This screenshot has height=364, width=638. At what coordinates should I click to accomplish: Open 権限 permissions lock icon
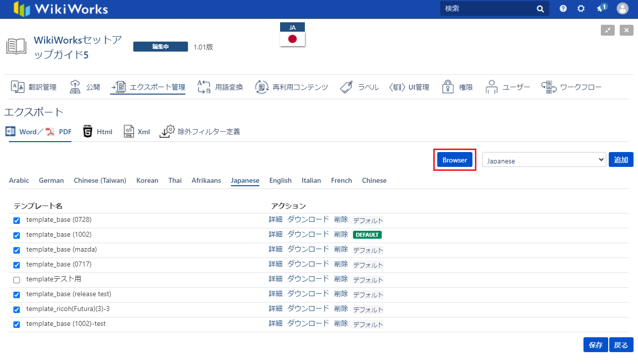(x=457, y=87)
